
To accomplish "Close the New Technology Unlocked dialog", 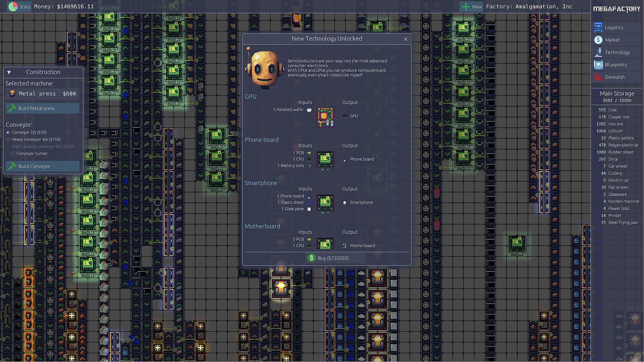I will tap(405, 39).
